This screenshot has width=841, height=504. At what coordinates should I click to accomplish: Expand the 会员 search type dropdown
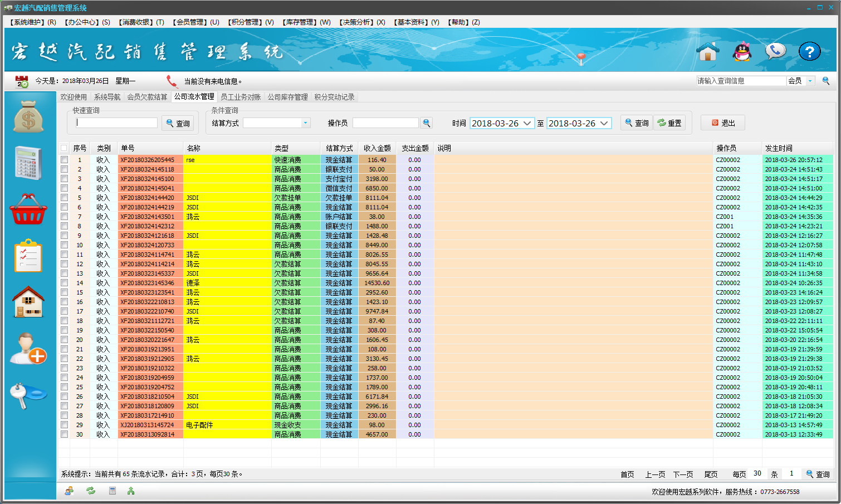point(810,81)
